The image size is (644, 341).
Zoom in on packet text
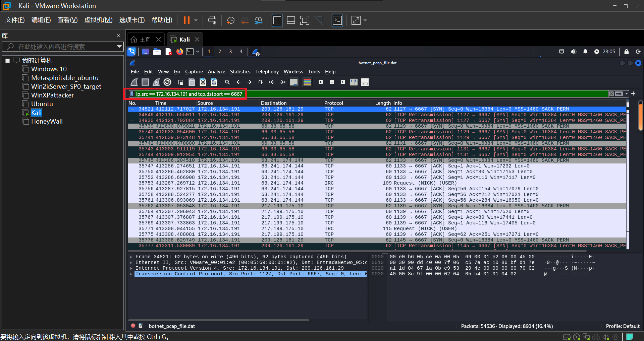pyautogui.click(x=321, y=82)
